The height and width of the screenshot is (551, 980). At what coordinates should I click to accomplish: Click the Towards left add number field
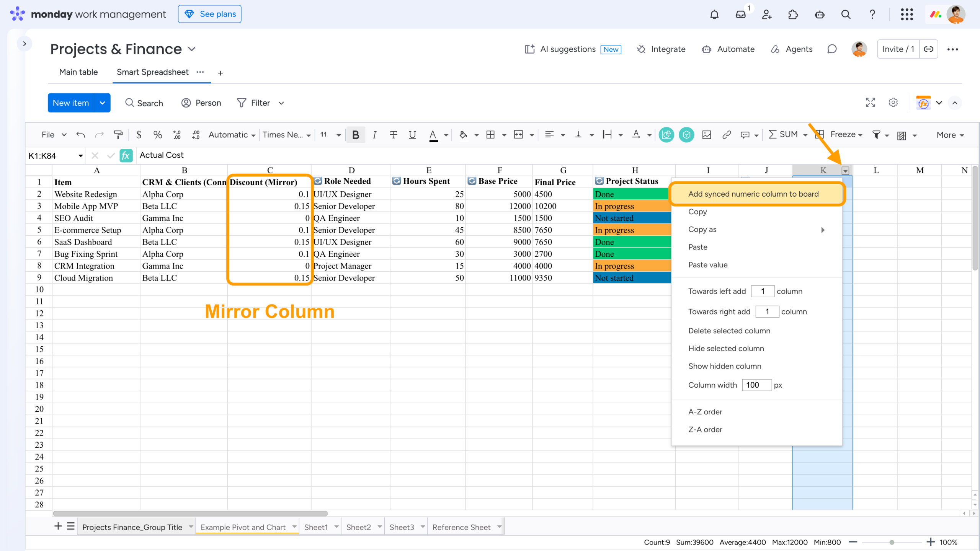763,291
